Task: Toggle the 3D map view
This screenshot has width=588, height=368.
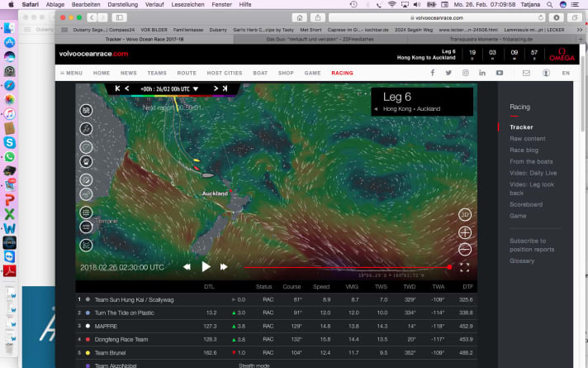Action: pos(465,215)
